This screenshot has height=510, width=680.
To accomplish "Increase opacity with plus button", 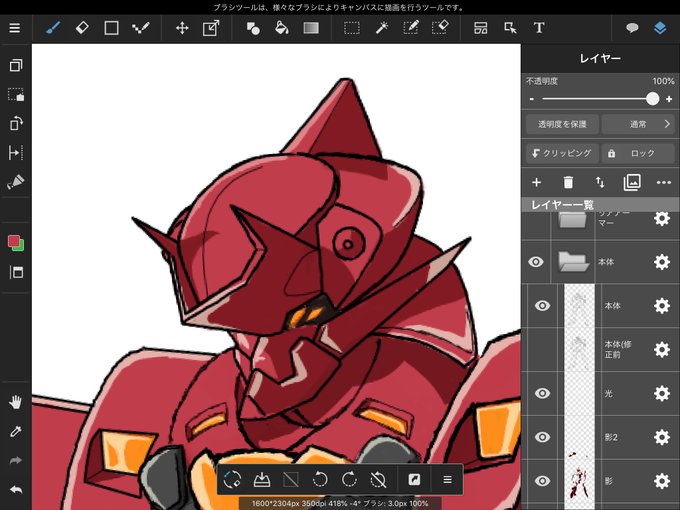I will [669, 99].
